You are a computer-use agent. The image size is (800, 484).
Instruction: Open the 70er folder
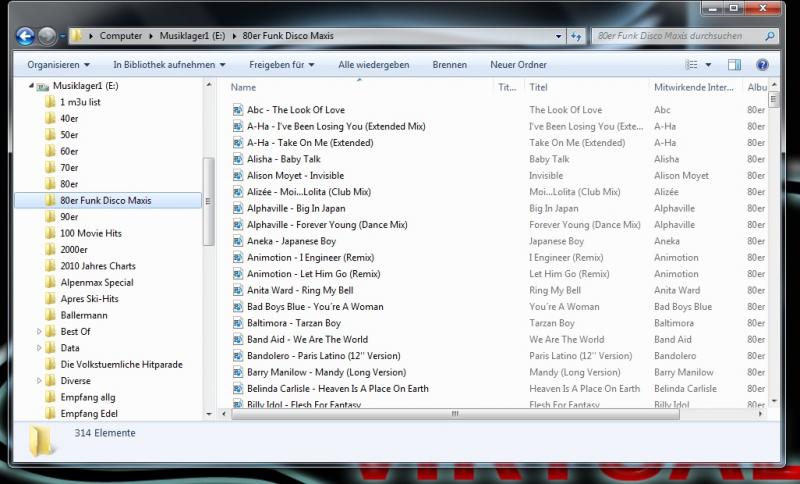pos(69,167)
